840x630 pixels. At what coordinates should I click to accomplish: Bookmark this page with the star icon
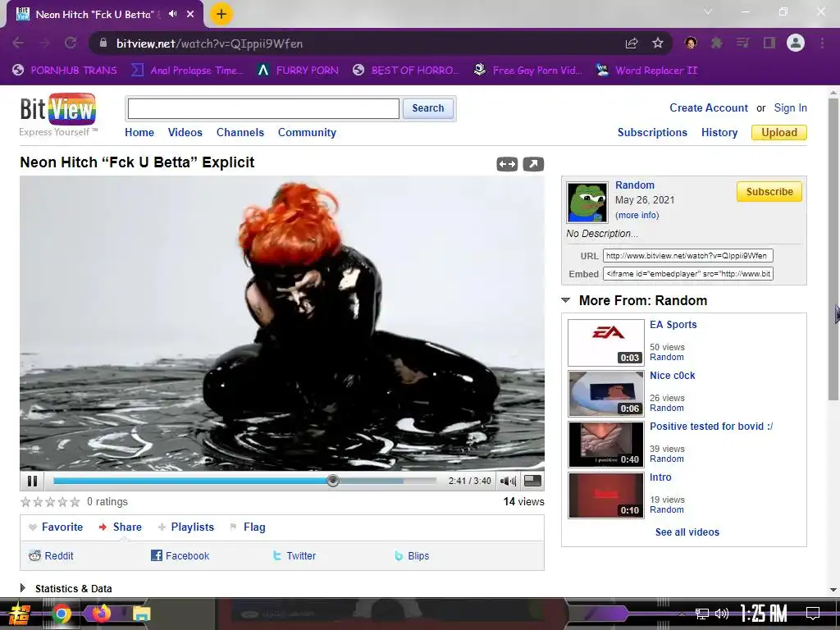[658, 43]
